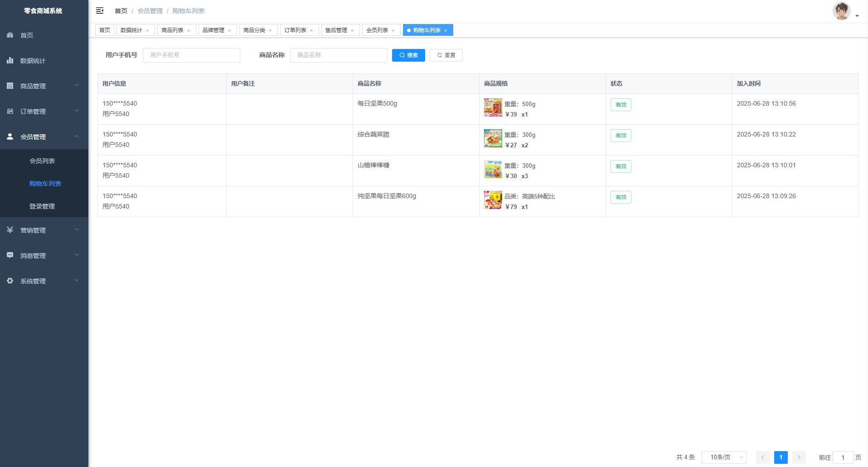Click the 每日坚果500g product thumbnail
Image resolution: width=868 pixels, height=467 pixels.
493,108
